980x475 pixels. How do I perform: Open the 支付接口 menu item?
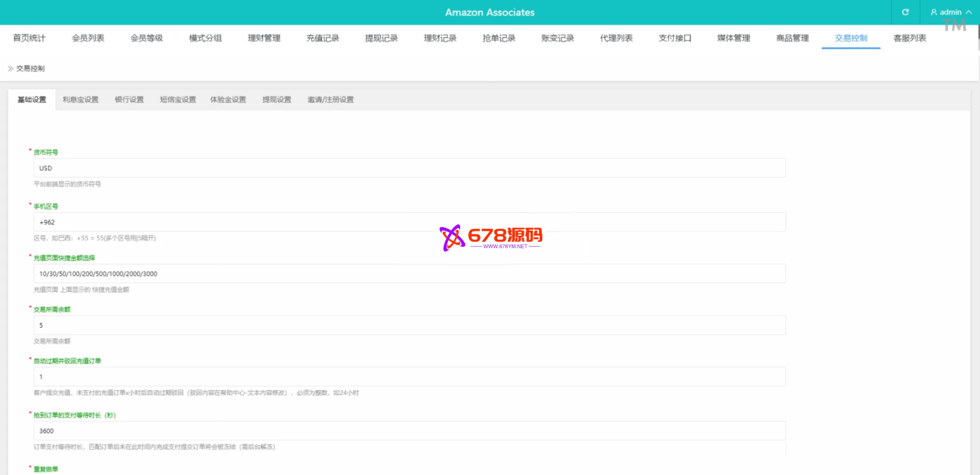click(675, 38)
